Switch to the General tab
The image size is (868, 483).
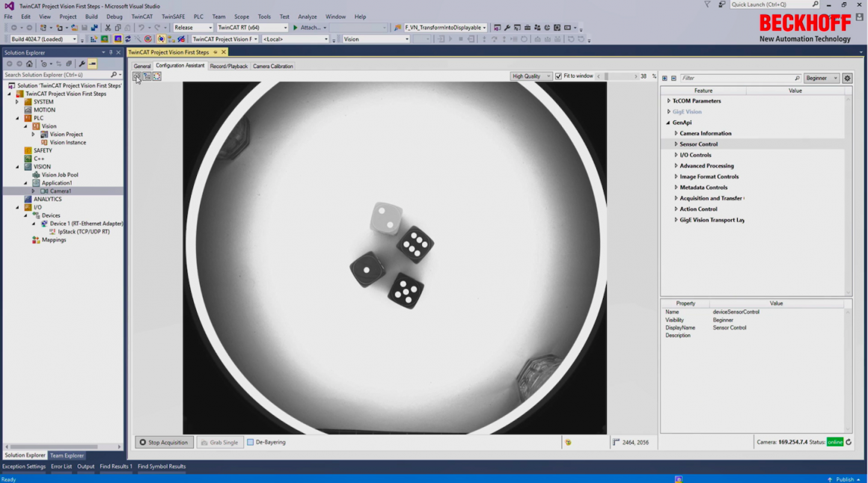click(x=141, y=66)
